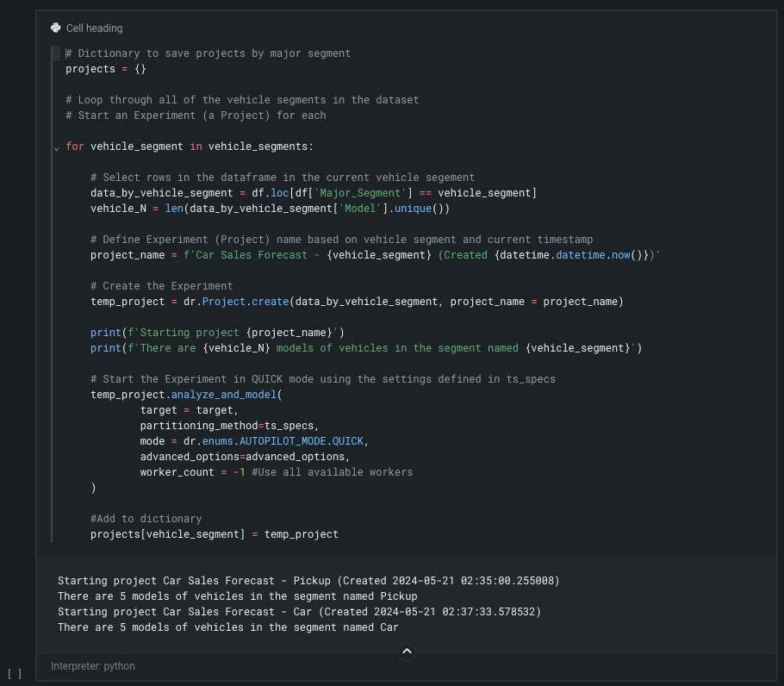784x686 pixels.
Task: Click the "segment named Car" output line
Action: [x=227, y=627]
